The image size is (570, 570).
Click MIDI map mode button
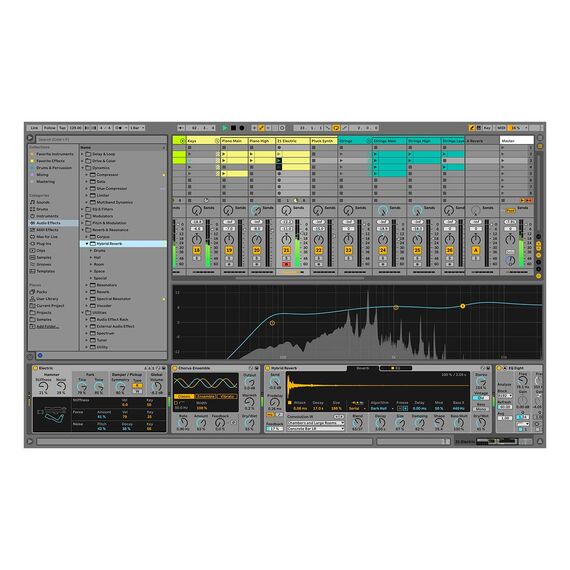tap(501, 128)
